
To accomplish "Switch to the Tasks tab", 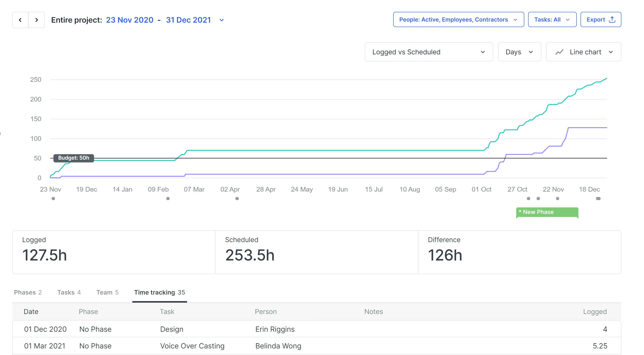I will pyautogui.click(x=69, y=292).
